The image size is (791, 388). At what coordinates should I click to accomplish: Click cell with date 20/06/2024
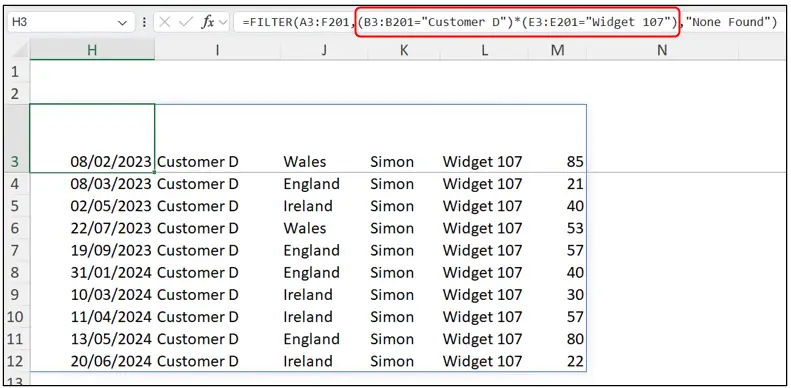[x=92, y=361]
